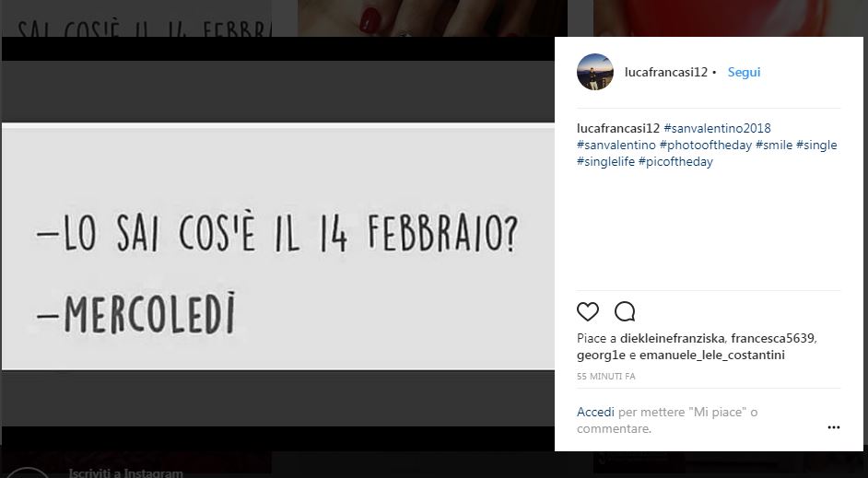This screenshot has width=868, height=478.
Task: Open the #smile hashtag
Action: (774, 145)
